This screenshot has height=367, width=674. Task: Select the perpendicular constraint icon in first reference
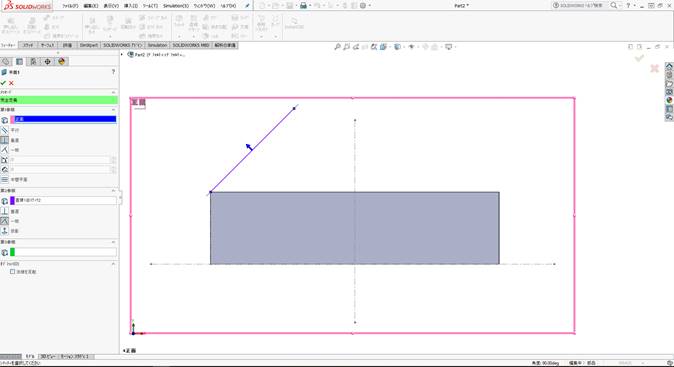4,140
